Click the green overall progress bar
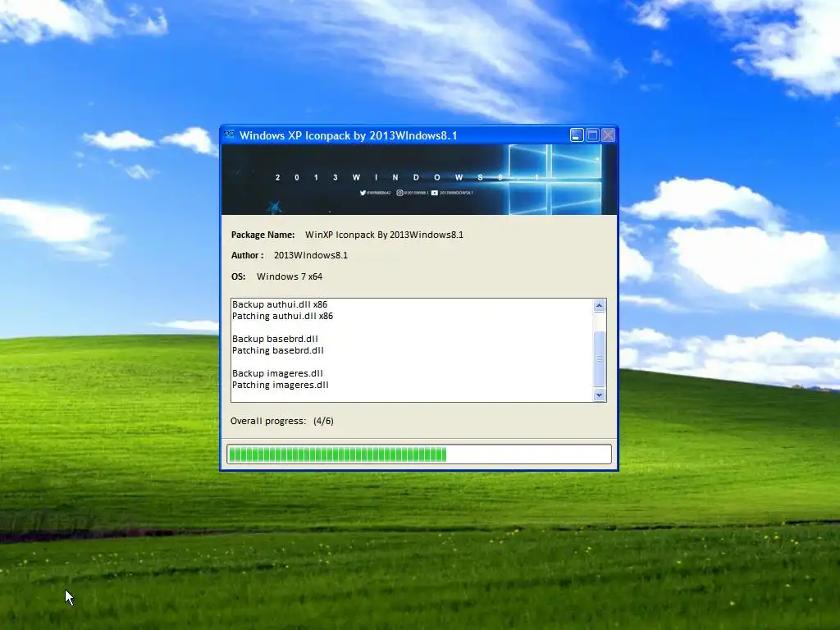The width and height of the screenshot is (840, 630). click(419, 454)
